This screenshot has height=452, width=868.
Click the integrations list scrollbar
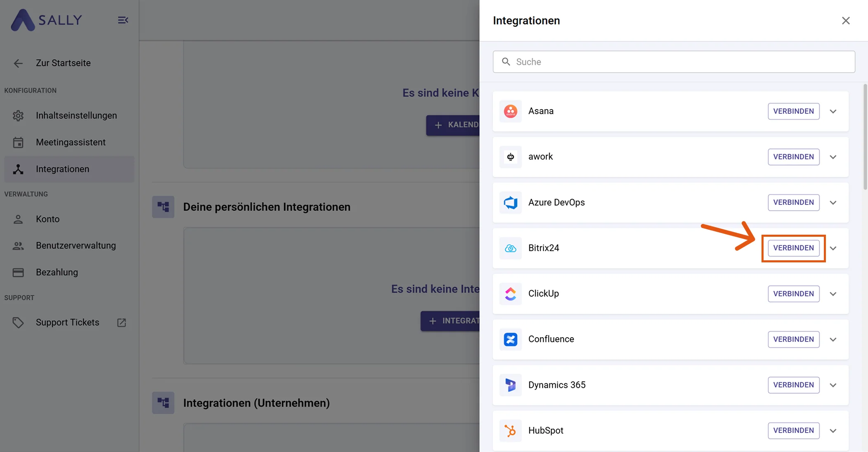[865, 136]
